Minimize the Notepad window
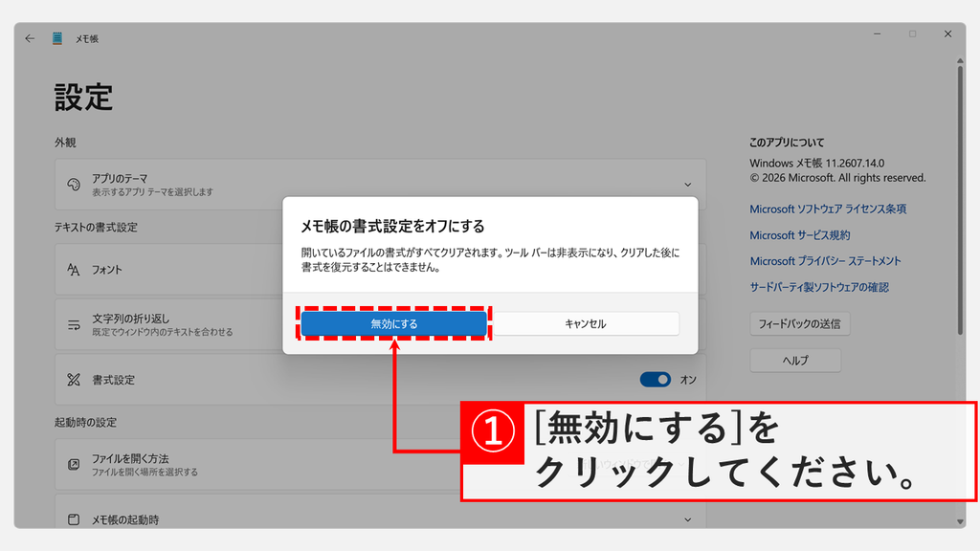 [877, 34]
